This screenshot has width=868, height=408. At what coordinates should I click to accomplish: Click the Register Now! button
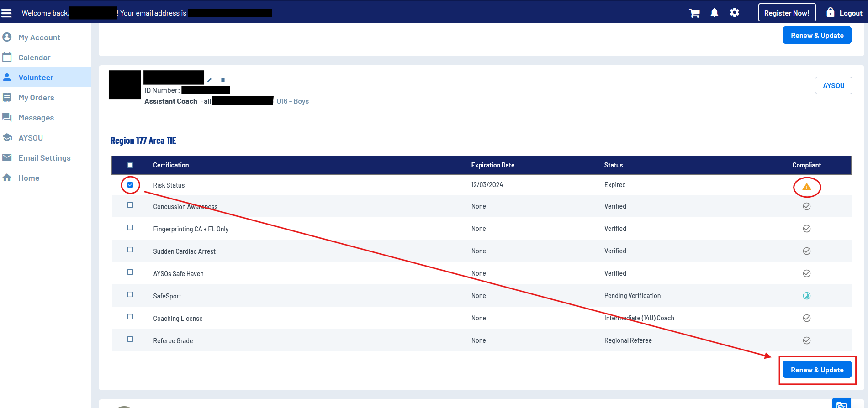[787, 13]
